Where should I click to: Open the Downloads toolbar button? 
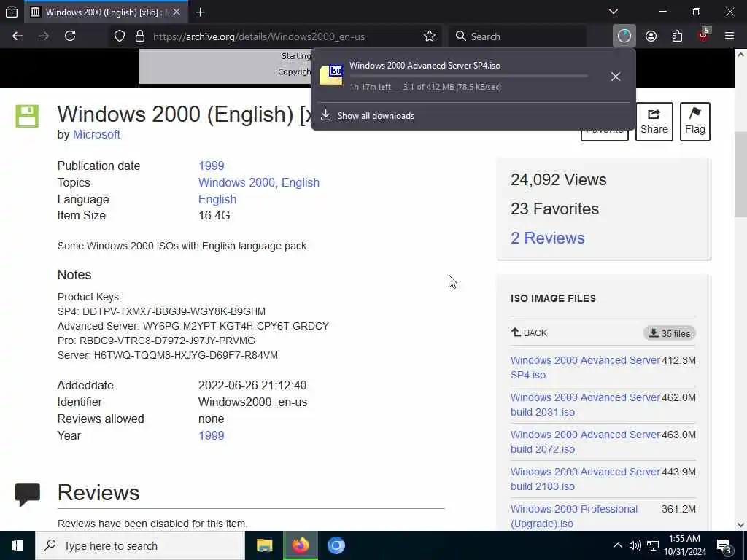[x=624, y=36]
